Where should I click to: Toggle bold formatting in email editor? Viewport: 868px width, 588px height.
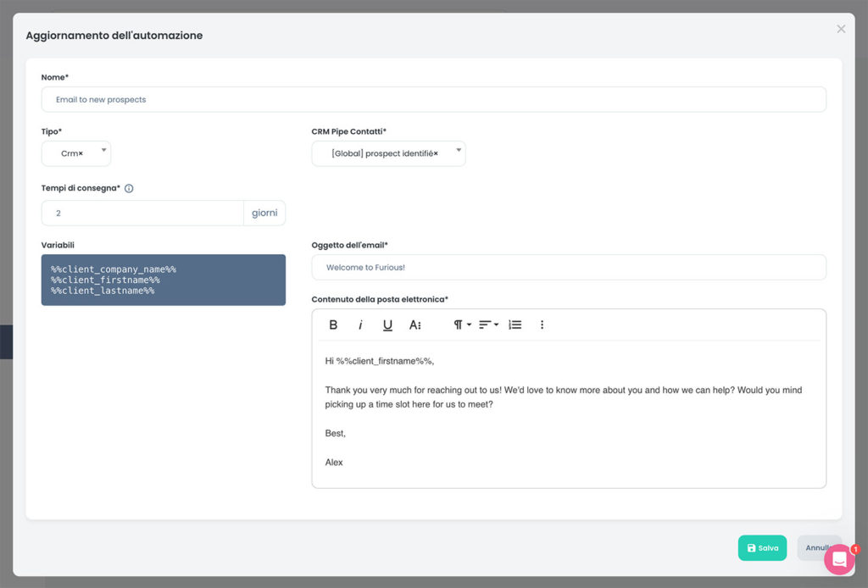[x=333, y=325]
